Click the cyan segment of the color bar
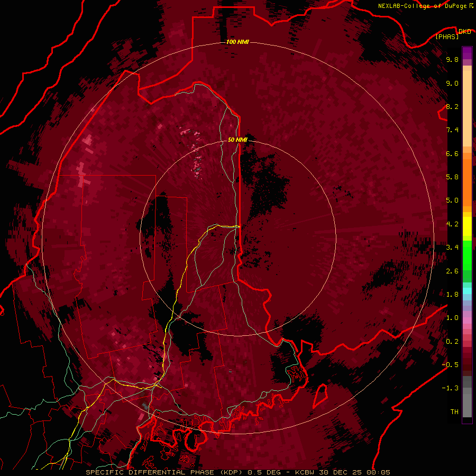 click(x=467, y=291)
